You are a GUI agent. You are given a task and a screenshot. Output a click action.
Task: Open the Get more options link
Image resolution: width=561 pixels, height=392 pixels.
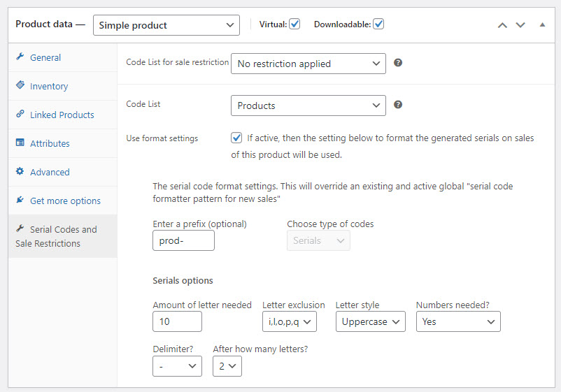pyautogui.click(x=65, y=201)
